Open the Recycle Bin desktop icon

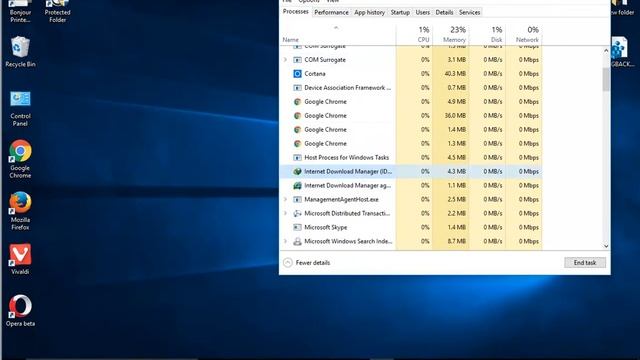(20, 51)
